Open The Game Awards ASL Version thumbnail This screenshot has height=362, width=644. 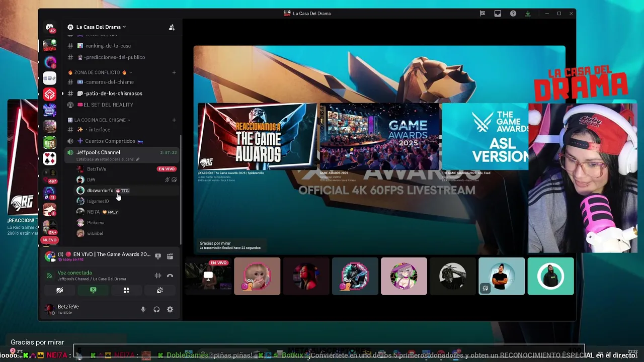tap(485, 136)
